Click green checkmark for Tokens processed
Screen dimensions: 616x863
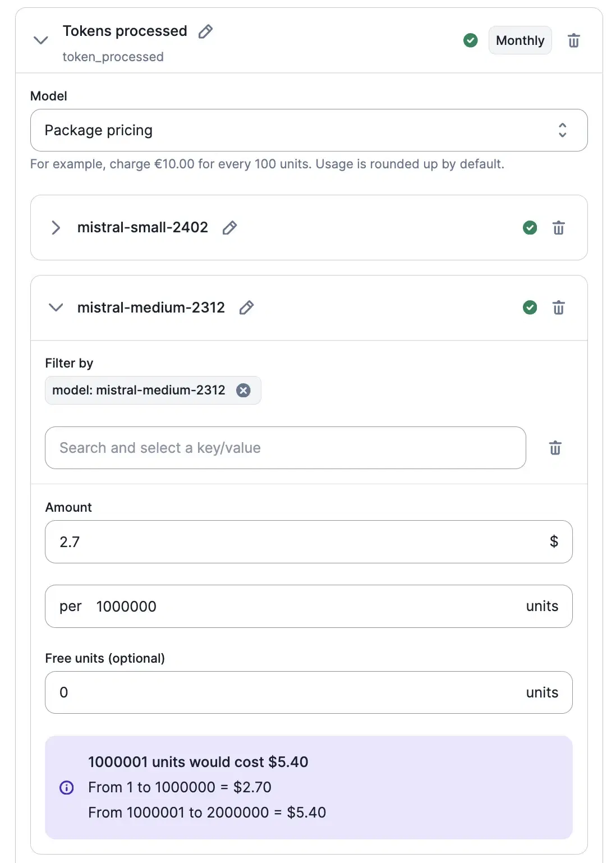click(470, 40)
